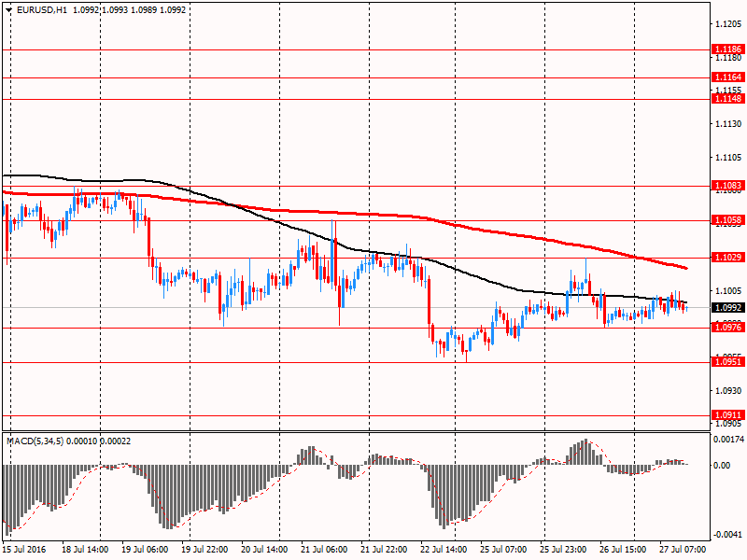Viewport: 747px width, 560px height.
Task: Click the -0.0041 MACD scale value
Action: (728, 535)
